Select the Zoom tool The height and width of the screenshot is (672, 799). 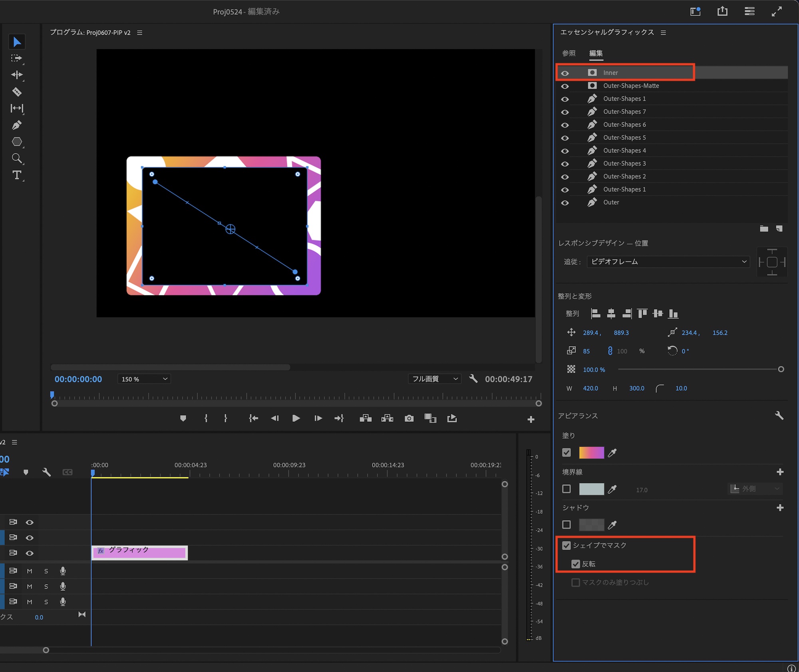coord(17,159)
